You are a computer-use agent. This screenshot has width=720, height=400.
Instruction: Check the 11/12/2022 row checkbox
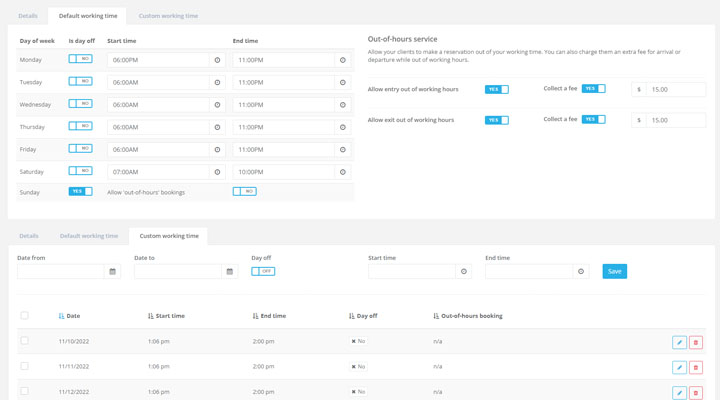(x=24, y=391)
